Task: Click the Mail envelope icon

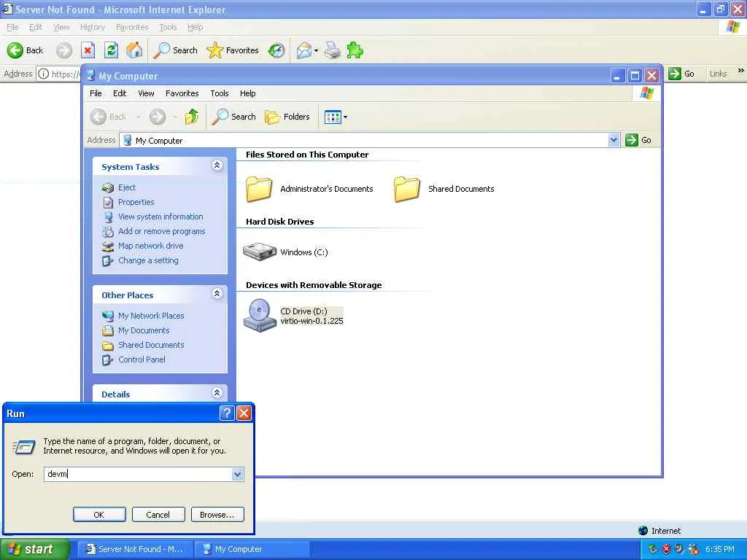Action: click(303, 50)
